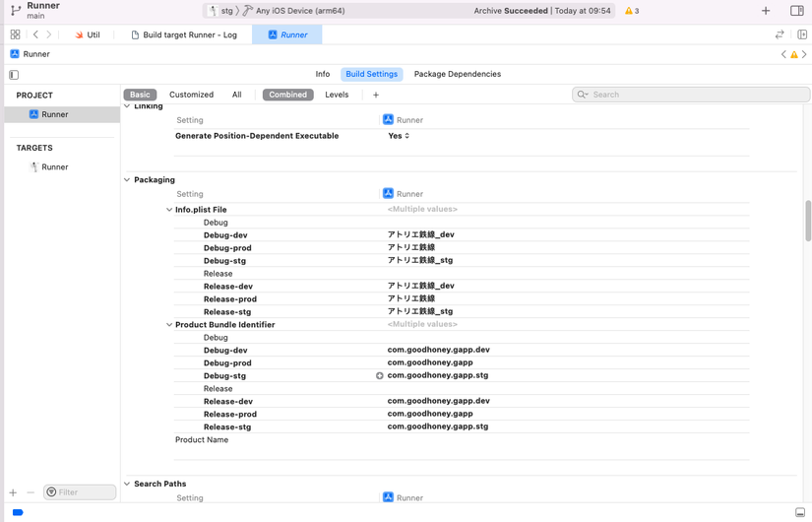Click the Runner icon in the jump bar
This screenshot has height=522, width=812.
coord(15,54)
